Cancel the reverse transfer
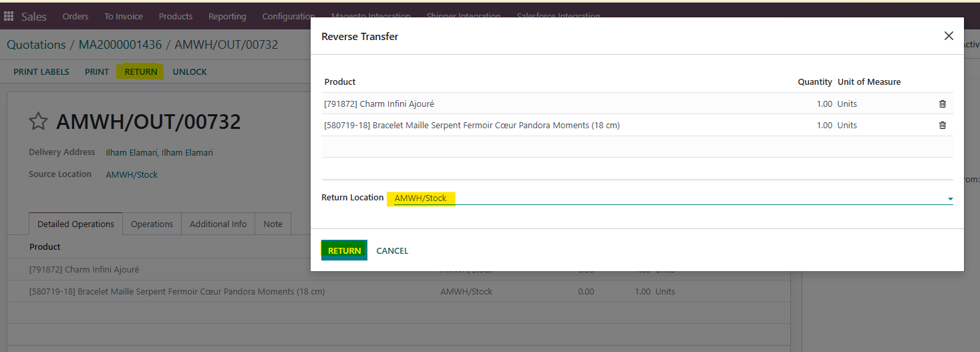This screenshot has height=352, width=980. (392, 250)
